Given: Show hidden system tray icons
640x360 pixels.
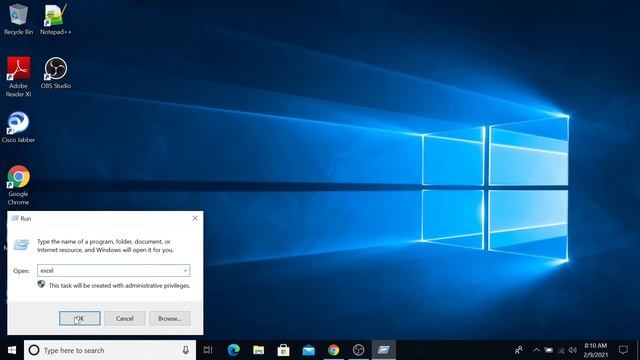Looking at the screenshot, I should point(536,350).
